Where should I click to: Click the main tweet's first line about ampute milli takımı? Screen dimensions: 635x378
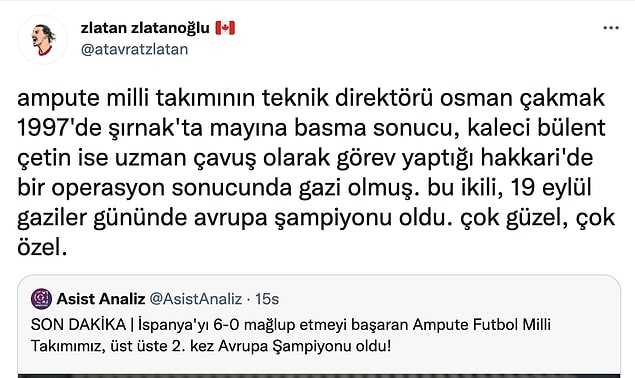tap(311, 98)
